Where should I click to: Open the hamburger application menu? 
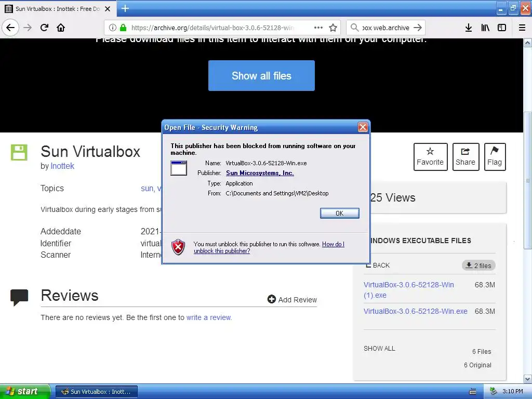coord(522,28)
